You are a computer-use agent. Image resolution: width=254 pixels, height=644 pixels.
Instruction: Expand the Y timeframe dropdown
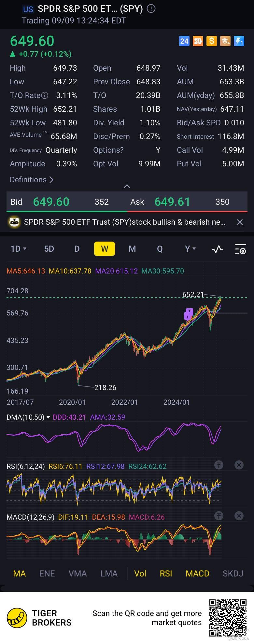(x=190, y=249)
